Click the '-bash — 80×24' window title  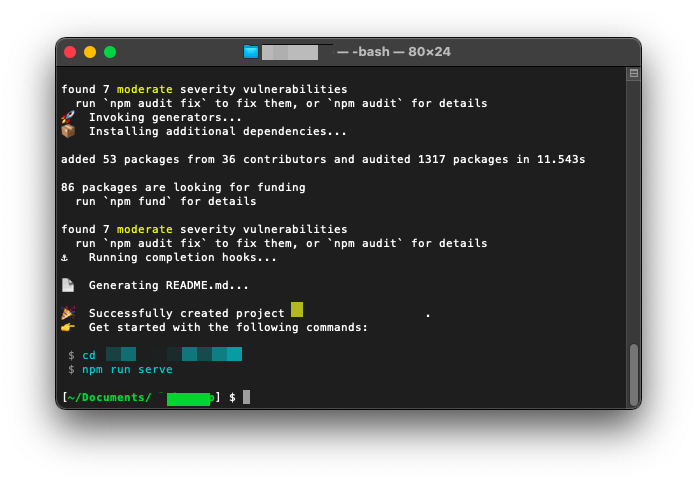point(401,52)
